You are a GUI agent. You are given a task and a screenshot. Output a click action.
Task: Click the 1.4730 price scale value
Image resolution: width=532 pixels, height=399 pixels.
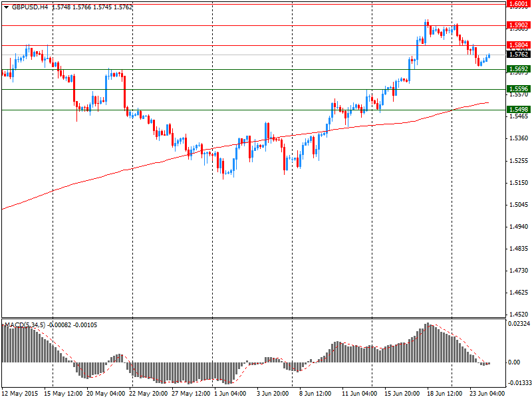click(x=519, y=271)
